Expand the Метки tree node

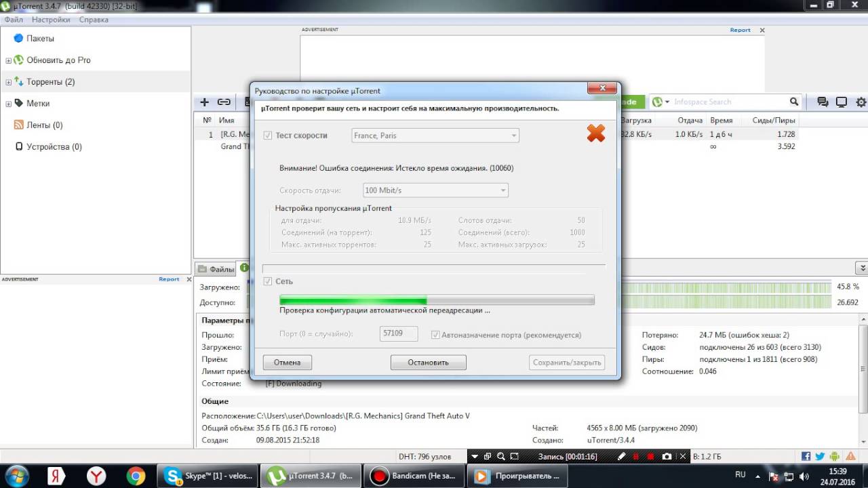pyautogui.click(x=9, y=104)
